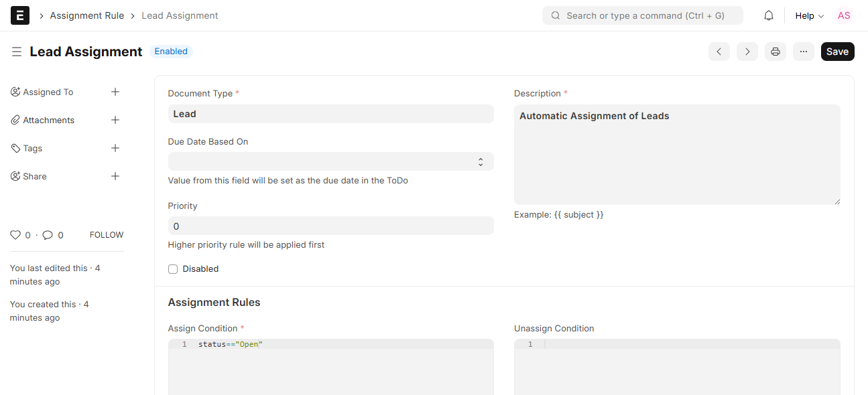
Task: Add a tag using the plus icon
Action: point(115,148)
